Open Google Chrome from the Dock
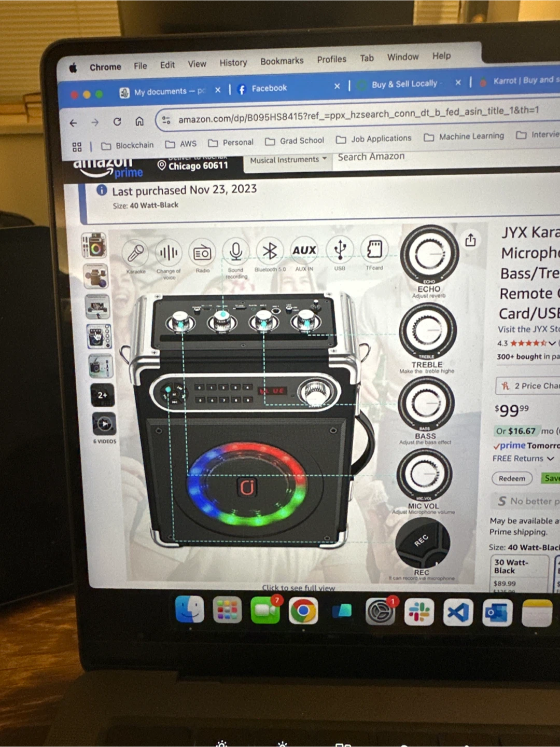The height and width of the screenshot is (747, 560). coord(303,611)
